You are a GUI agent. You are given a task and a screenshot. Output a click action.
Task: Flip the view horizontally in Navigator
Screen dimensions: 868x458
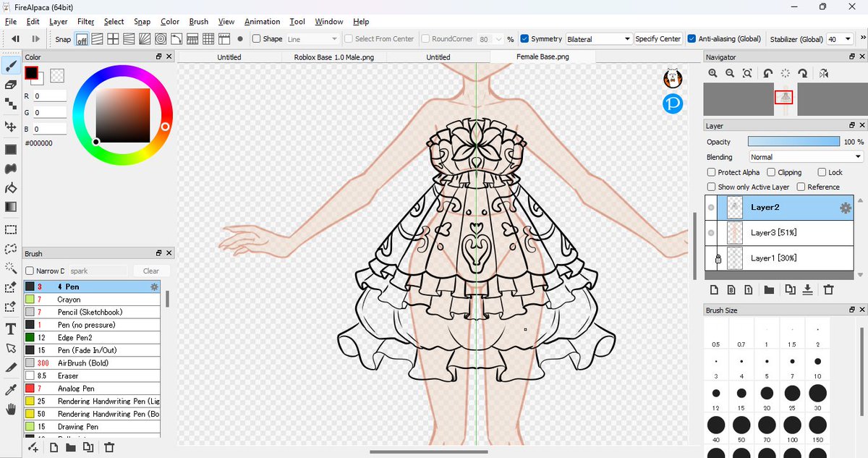pyautogui.click(x=824, y=73)
